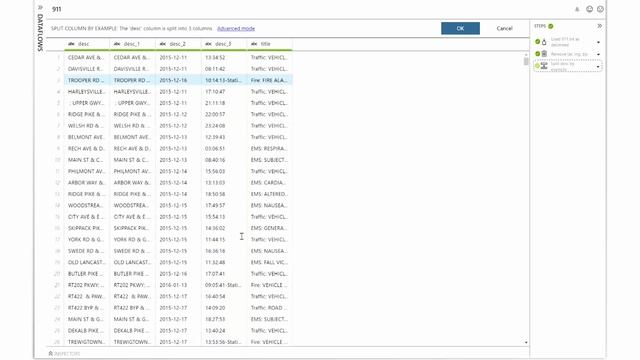Click the Cancel button

pyautogui.click(x=504, y=28)
